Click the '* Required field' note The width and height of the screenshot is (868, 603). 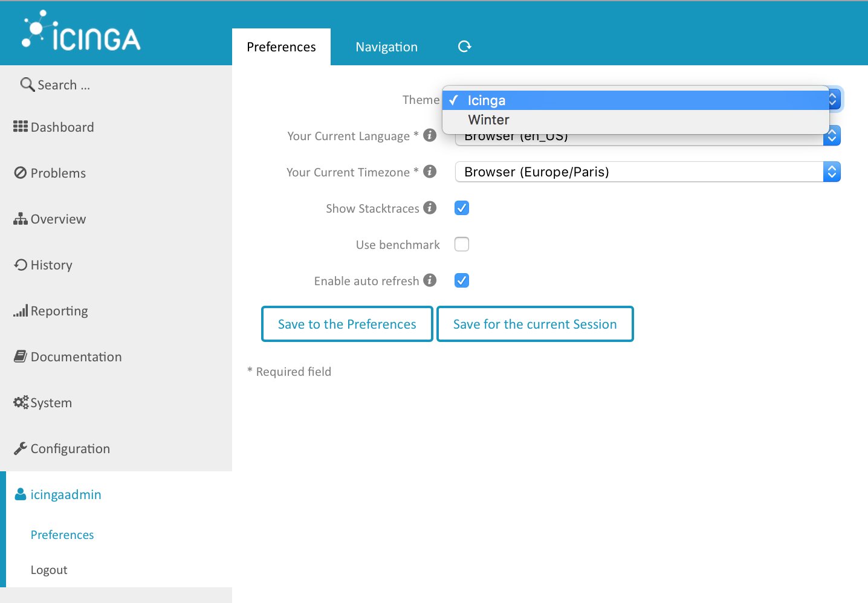click(x=289, y=372)
